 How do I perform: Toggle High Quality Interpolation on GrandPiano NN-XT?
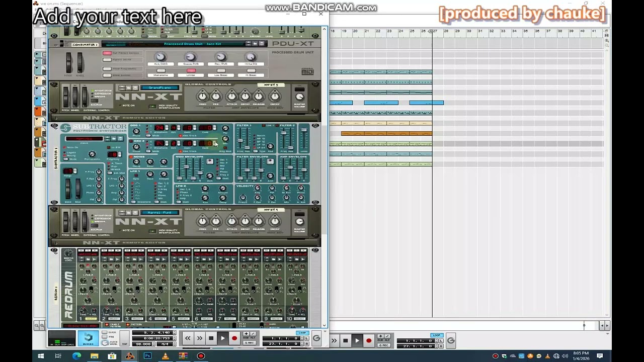[152, 106]
